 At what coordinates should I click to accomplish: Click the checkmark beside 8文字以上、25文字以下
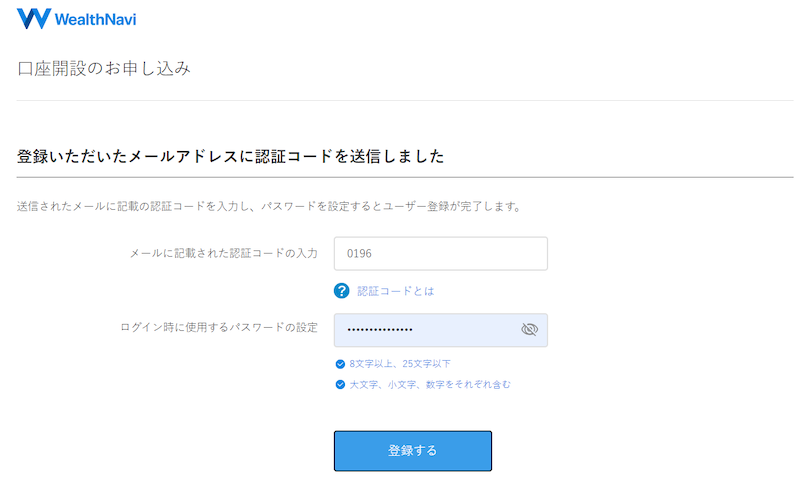click(x=340, y=364)
